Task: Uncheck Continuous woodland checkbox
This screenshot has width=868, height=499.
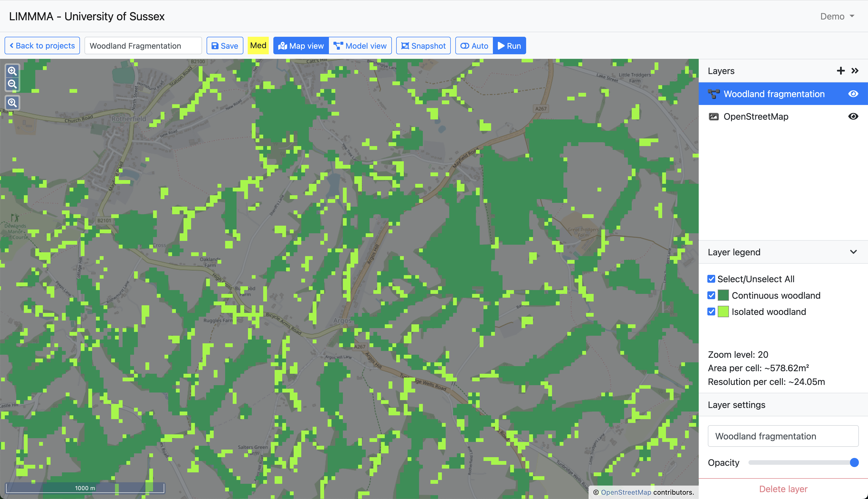Action: point(711,295)
